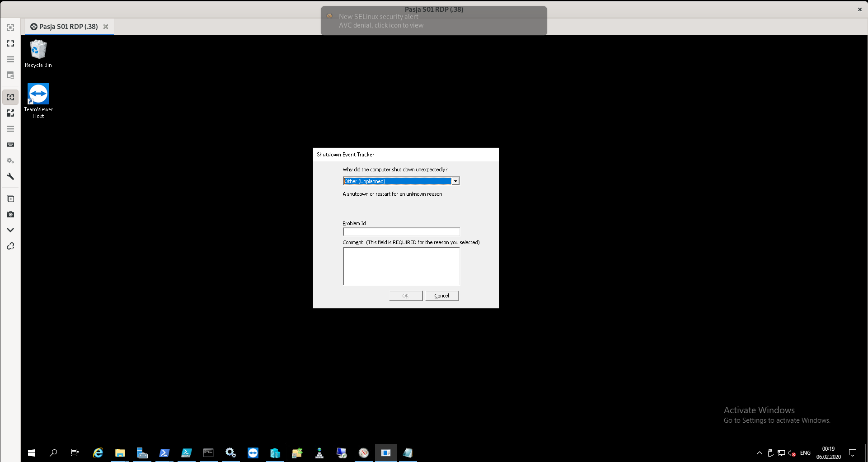Change the ENG input language indicator
Image resolution: width=868 pixels, height=462 pixels.
point(805,453)
